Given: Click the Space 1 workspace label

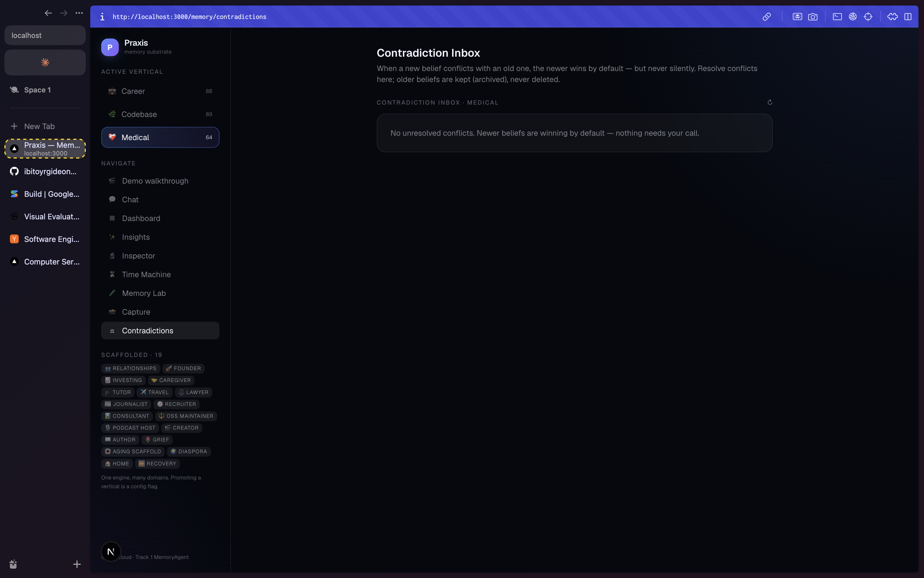Looking at the screenshot, I should pos(37,90).
